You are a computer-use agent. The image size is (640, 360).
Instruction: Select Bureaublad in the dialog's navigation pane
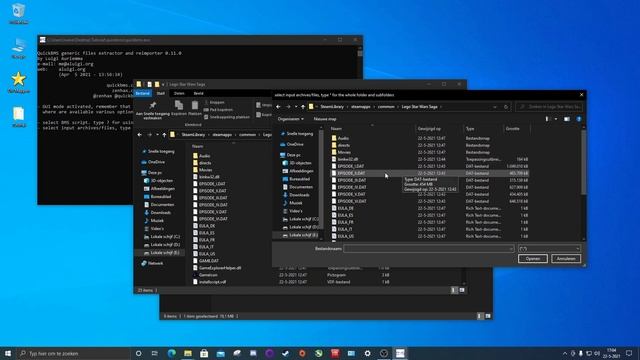coord(296,179)
